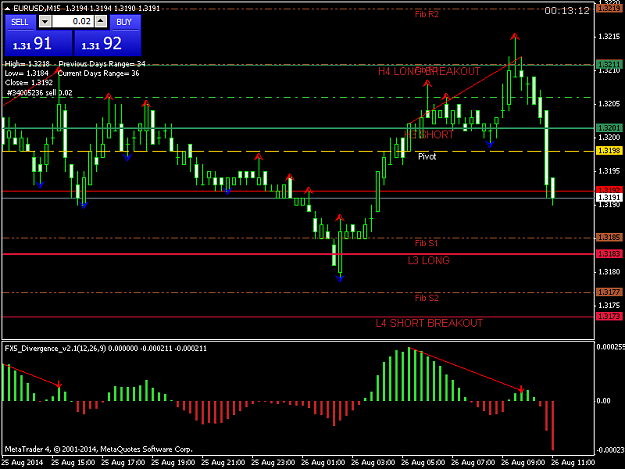Click the 1.3211 green price tag
625x469 pixels.
609,64
